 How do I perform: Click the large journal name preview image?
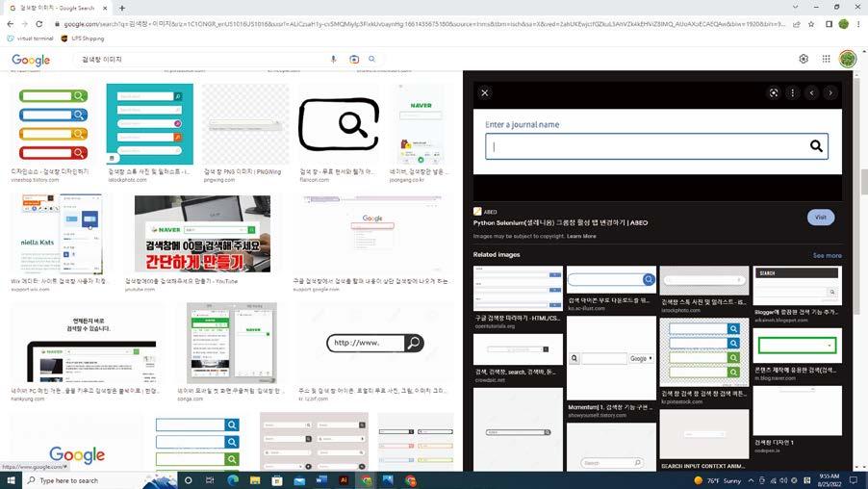[x=657, y=142]
